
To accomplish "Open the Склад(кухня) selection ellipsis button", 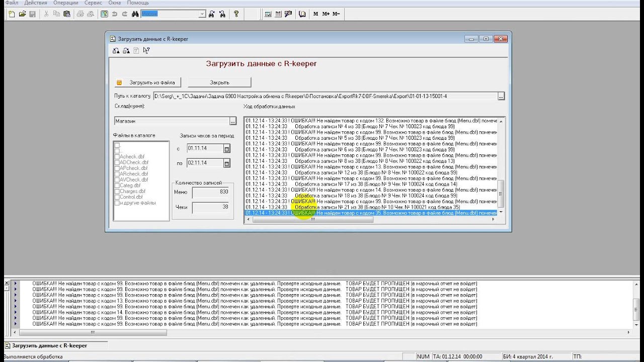I will coord(232,121).
